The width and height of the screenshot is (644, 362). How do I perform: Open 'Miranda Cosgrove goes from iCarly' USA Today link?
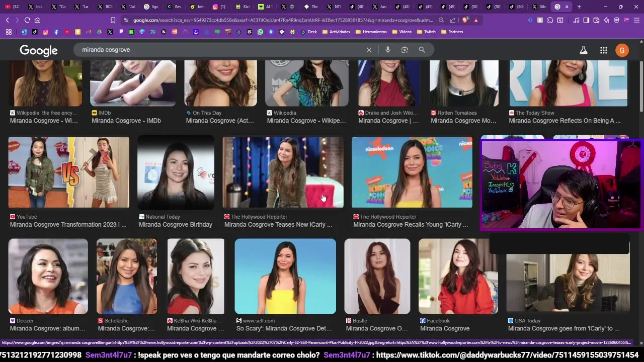(x=563, y=329)
